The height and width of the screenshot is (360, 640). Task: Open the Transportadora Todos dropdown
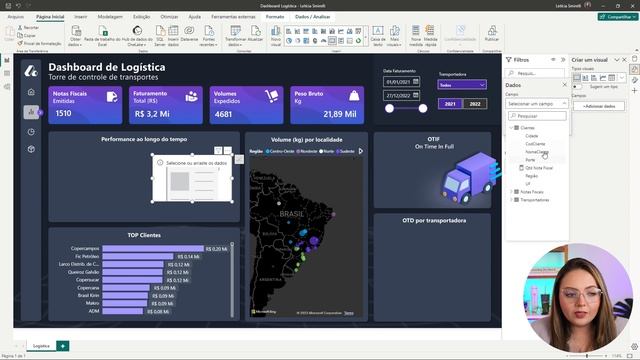(462, 85)
